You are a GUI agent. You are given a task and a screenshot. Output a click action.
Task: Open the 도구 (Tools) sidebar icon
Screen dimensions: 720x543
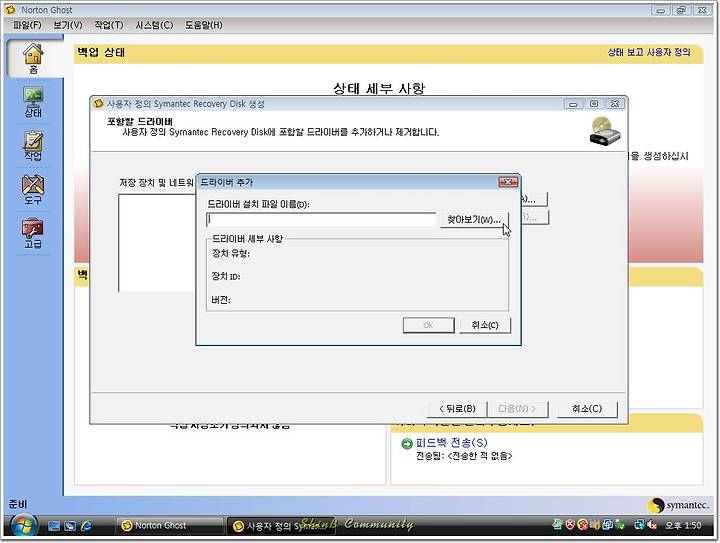pyautogui.click(x=33, y=190)
